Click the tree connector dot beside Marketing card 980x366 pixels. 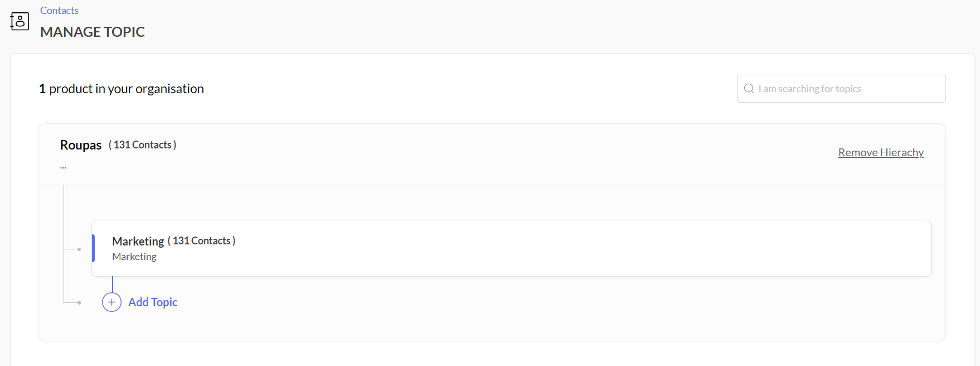click(x=79, y=249)
